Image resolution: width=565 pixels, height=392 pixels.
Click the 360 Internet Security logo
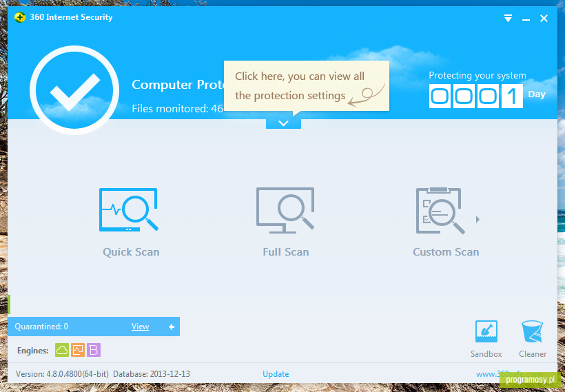pos(20,17)
